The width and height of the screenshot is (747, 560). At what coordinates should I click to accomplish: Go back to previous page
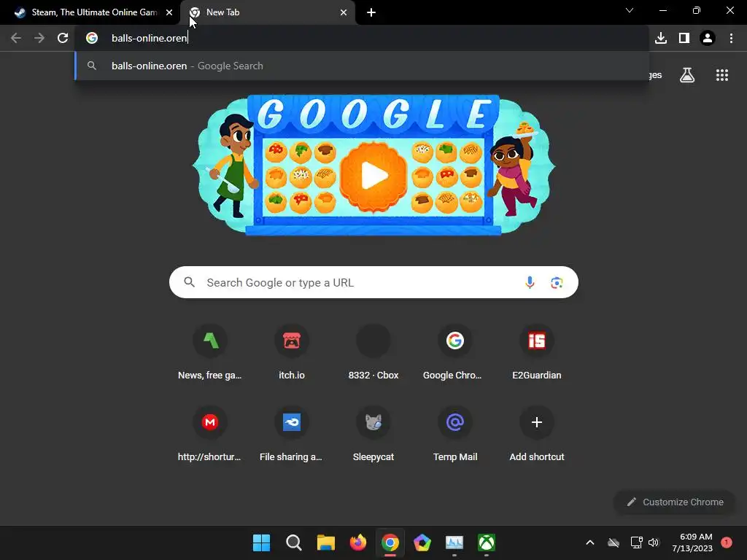point(16,38)
